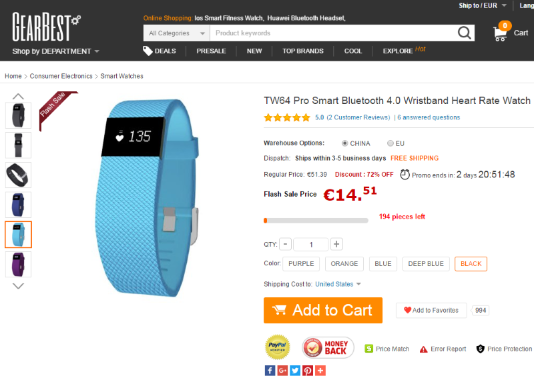Open the 6 answered questions link
This screenshot has height=392, width=534.
(x=429, y=117)
